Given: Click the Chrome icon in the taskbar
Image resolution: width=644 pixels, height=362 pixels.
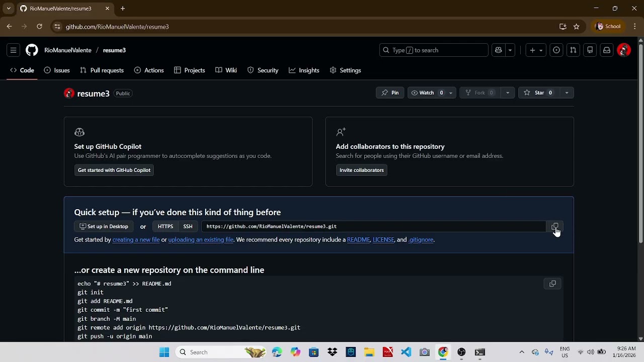Looking at the screenshot, I should 443,352.
